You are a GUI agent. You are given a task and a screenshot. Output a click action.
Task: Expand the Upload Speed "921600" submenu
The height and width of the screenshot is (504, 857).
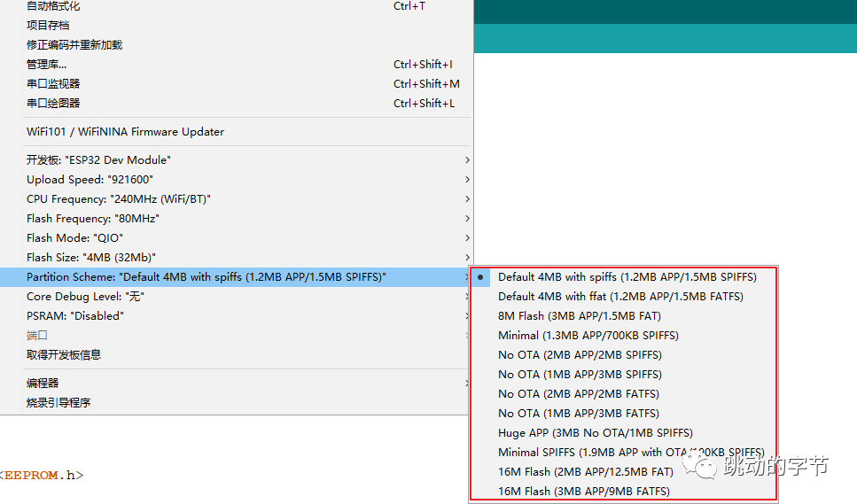tap(236, 180)
